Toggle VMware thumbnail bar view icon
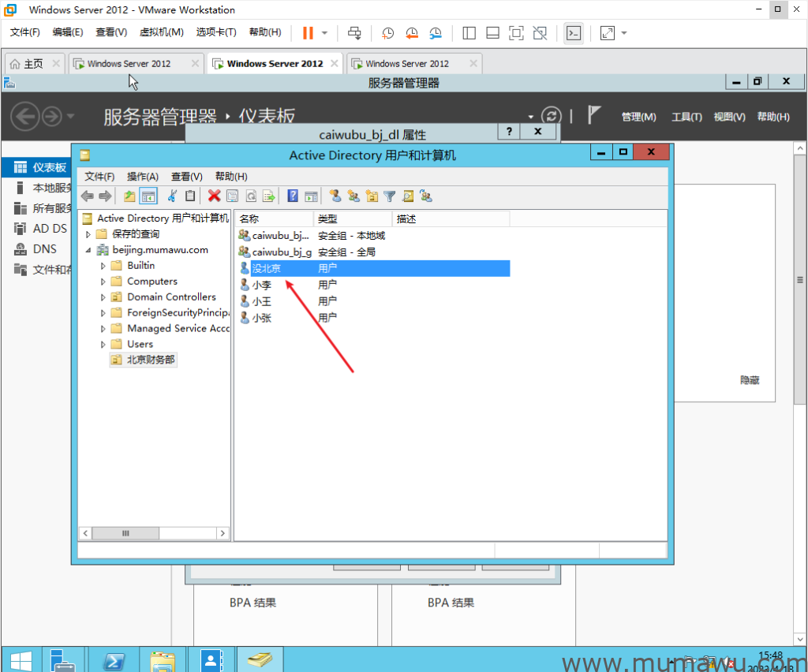The image size is (808, 672). 492,33
